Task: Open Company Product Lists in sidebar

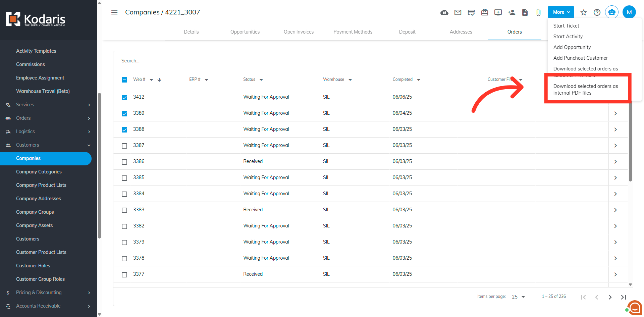Action: click(41, 185)
